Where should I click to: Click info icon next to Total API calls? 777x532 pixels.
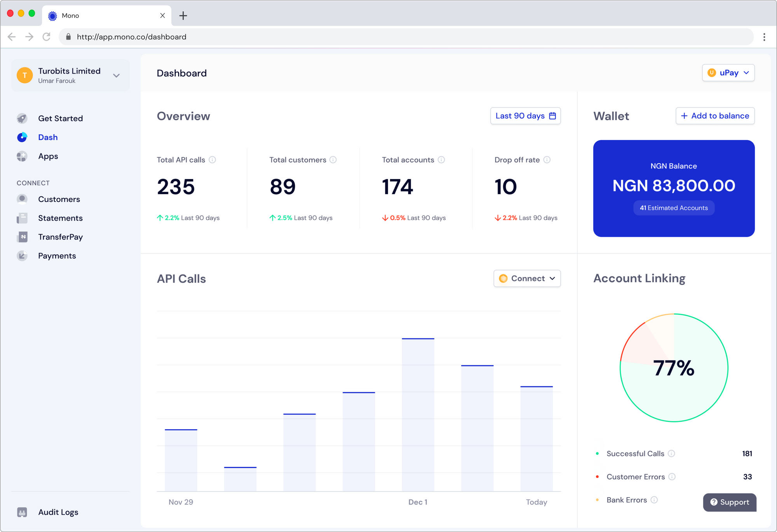pyautogui.click(x=213, y=160)
